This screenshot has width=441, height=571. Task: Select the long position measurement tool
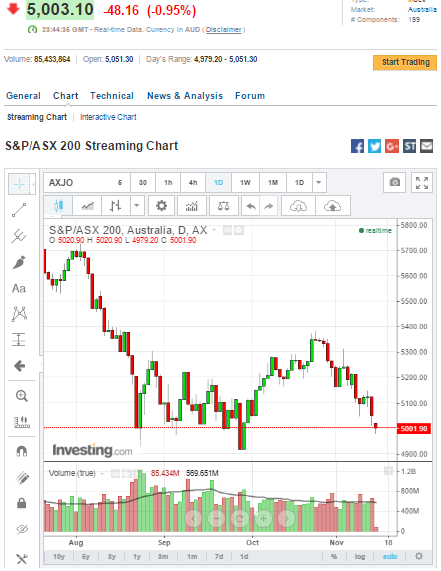19,339
